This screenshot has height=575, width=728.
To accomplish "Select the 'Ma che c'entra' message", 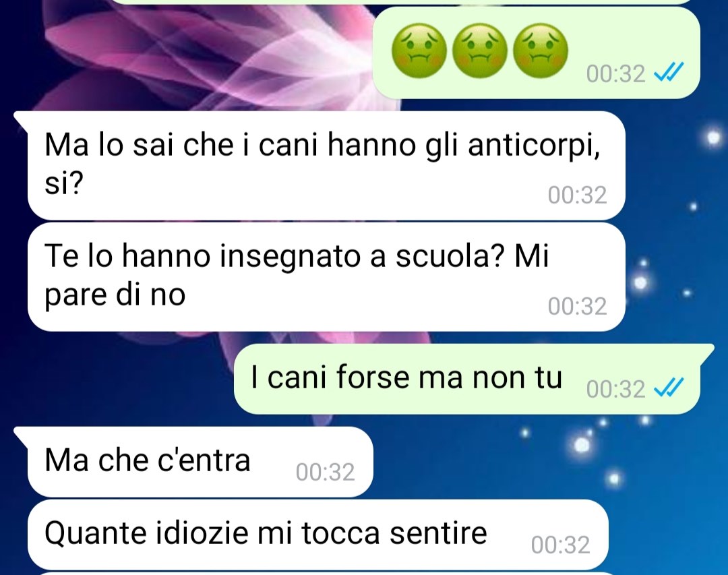I will point(200,462).
